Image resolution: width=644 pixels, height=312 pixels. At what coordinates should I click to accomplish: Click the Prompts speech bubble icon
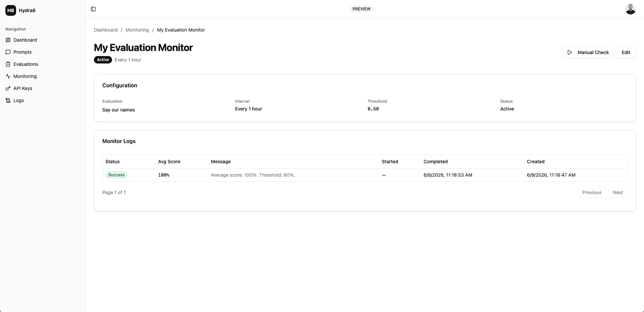click(8, 52)
